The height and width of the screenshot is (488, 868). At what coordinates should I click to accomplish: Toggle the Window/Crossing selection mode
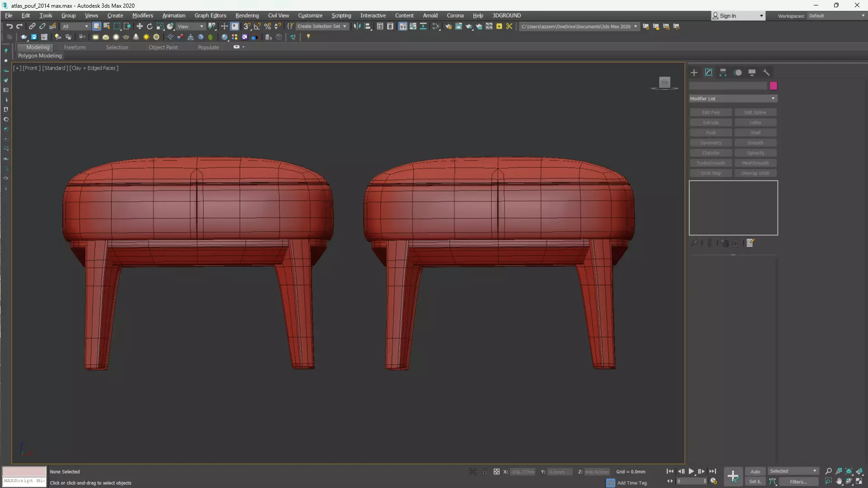(x=127, y=26)
